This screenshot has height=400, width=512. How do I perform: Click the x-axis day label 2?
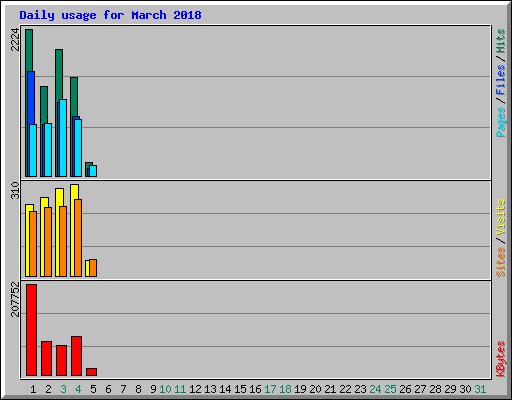48,389
